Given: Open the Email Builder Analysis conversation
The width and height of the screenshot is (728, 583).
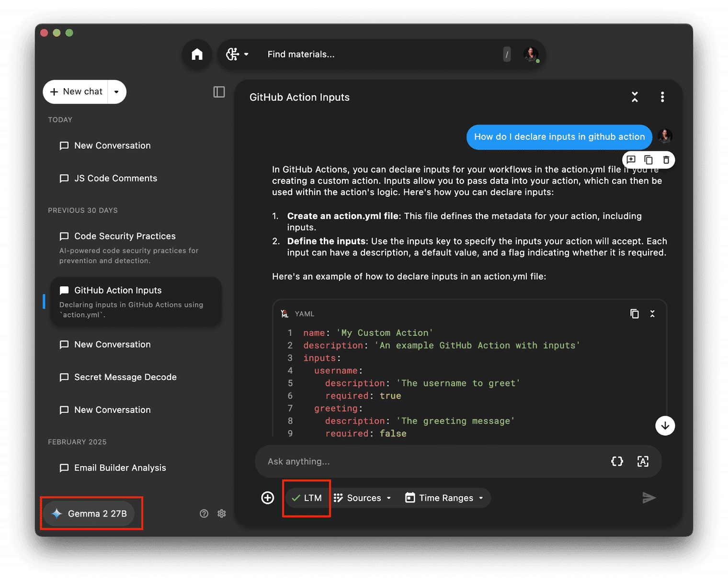Looking at the screenshot, I should click(x=136, y=468).
